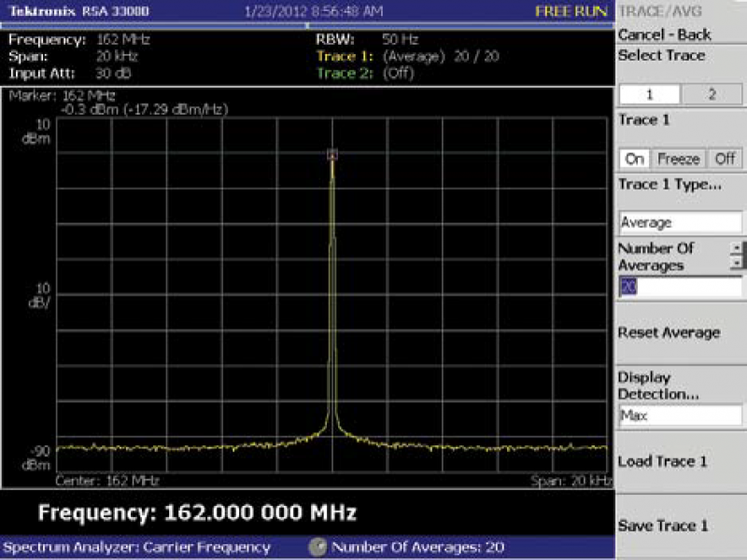This screenshot has height=560, width=747.
Task: Click the Number Of Averages up stepper arrow
Action: [x=737, y=249]
